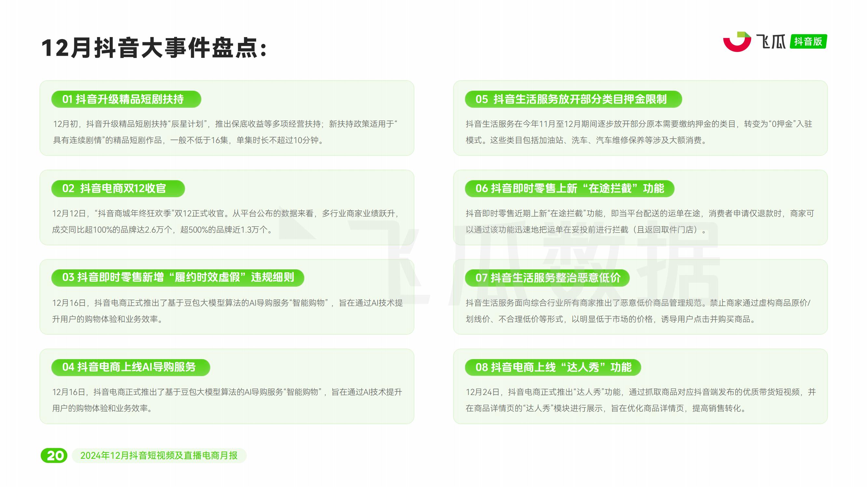Select heading 04 抖音电商上线AI导购服务
This screenshot has height=488, width=868.
[131, 367]
